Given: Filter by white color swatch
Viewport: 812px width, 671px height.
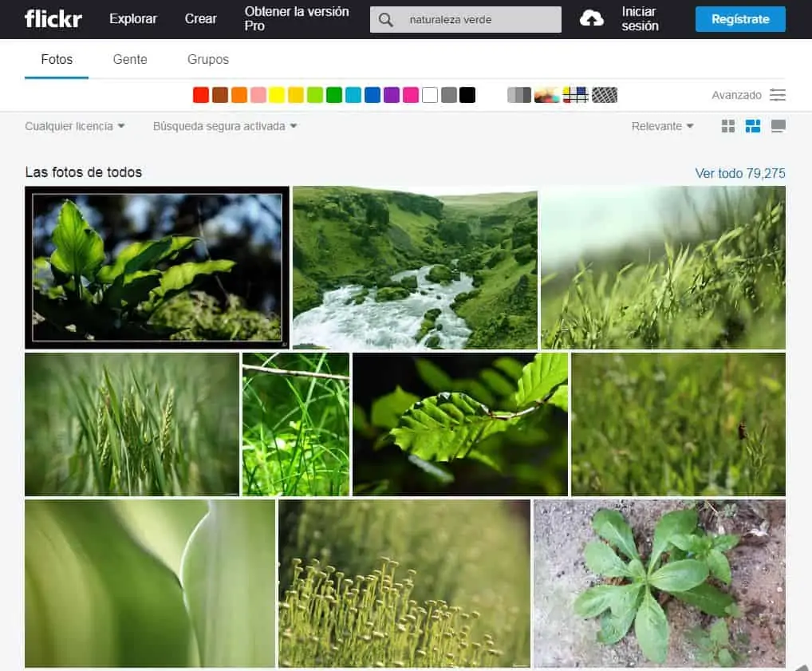Looking at the screenshot, I should [430, 95].
